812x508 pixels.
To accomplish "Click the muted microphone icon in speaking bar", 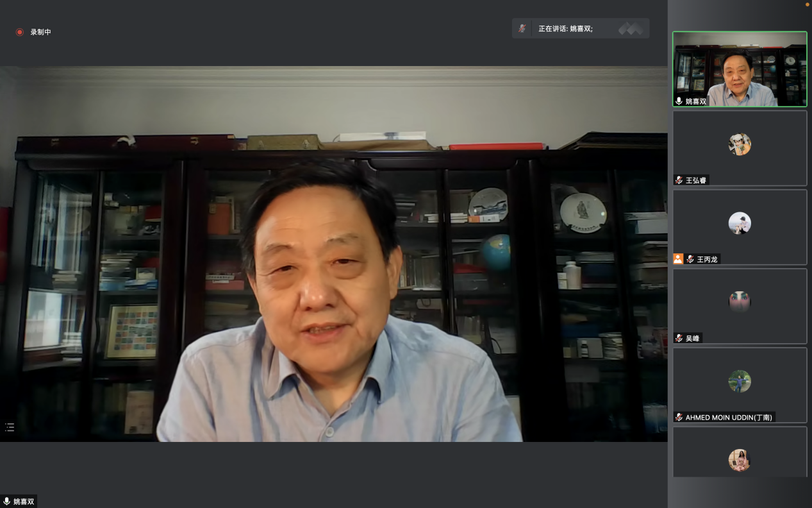I will coord(522,28).
